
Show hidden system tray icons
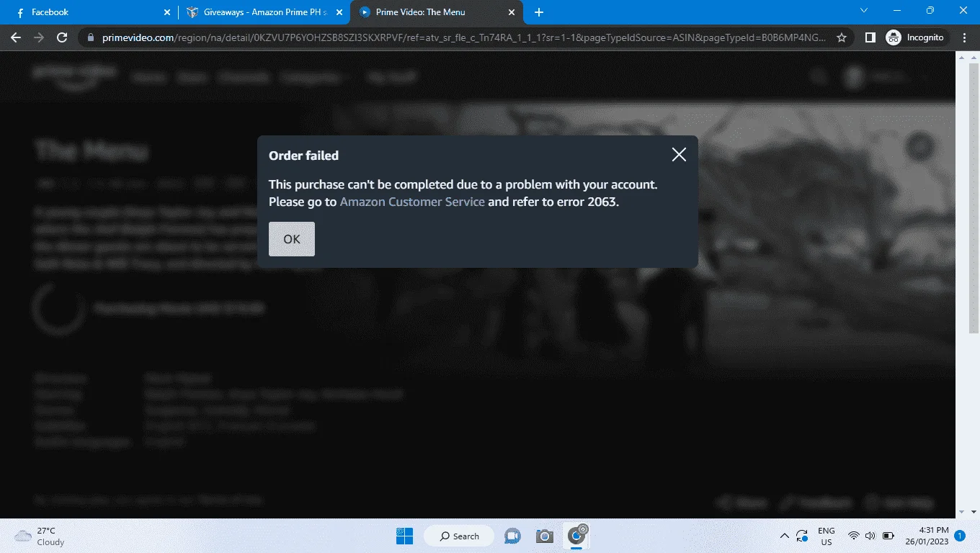point(784,536)
